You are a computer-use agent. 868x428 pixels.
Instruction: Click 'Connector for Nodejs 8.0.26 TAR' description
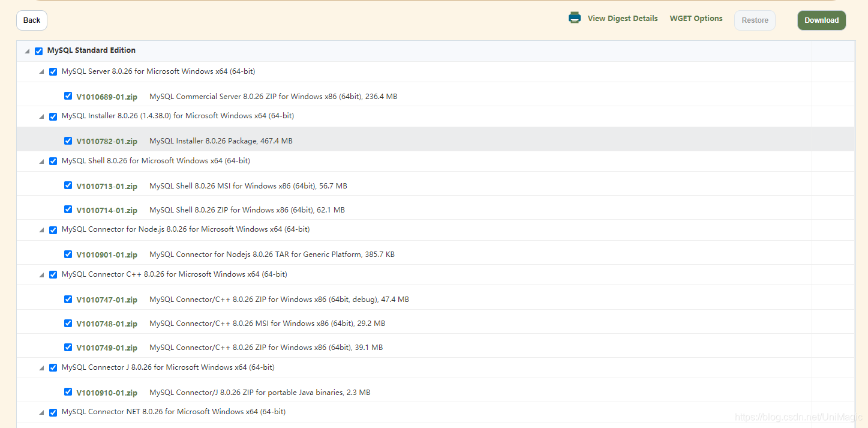[x=272, y=255]
